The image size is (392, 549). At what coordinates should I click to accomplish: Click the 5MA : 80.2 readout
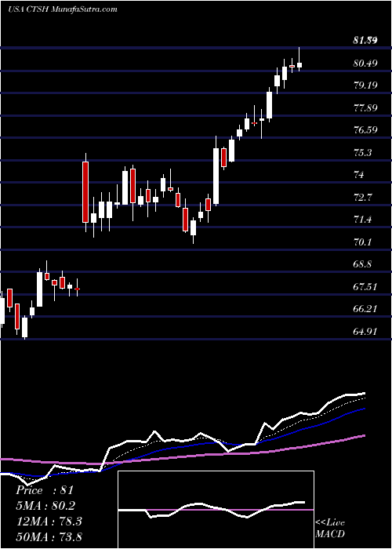[45, 506]
